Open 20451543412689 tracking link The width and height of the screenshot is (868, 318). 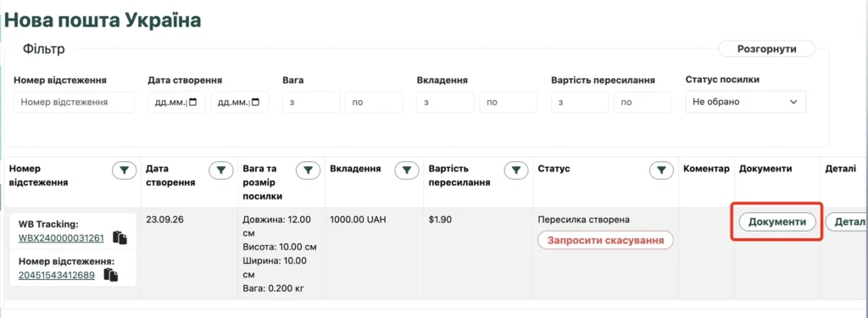pyautogui.click(x=57, y=276)
